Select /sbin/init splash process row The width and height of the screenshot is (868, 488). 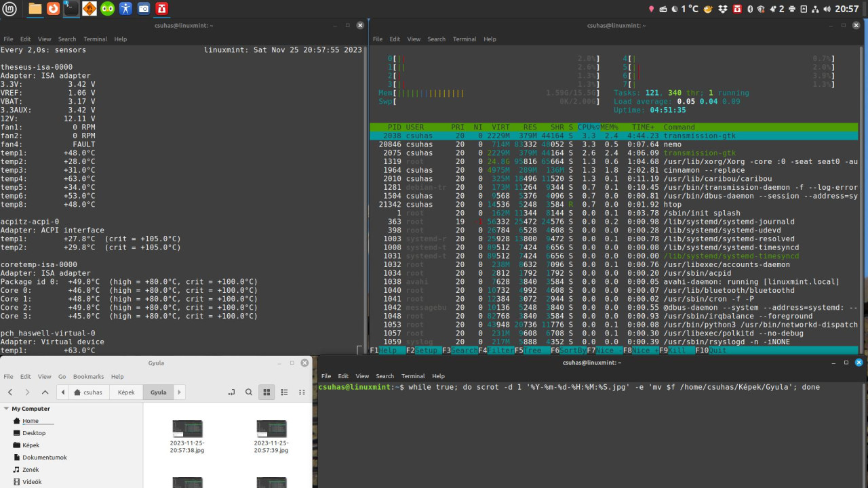coord(614,213)
